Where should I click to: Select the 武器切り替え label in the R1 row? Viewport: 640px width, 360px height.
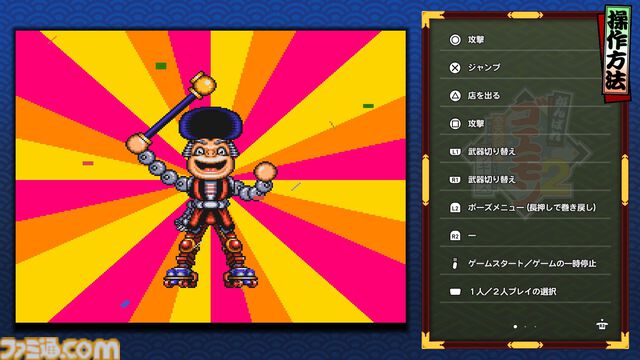(x=492, y=179)
